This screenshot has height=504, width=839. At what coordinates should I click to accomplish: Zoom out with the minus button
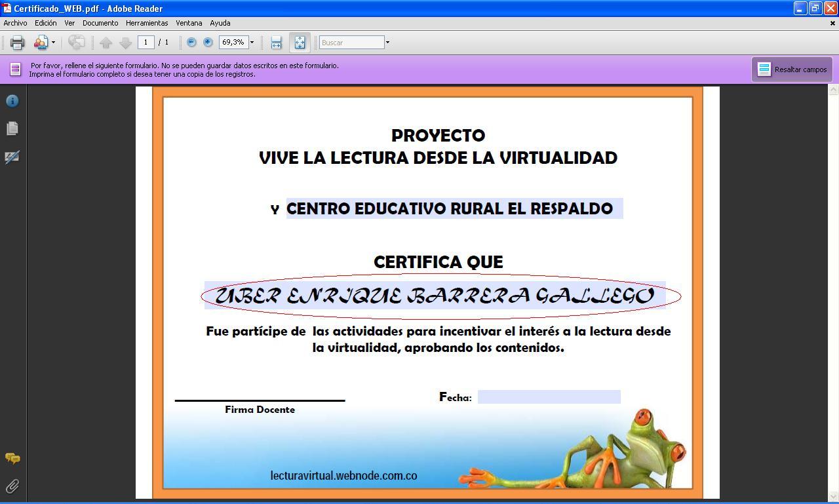(x=191, y=42)
